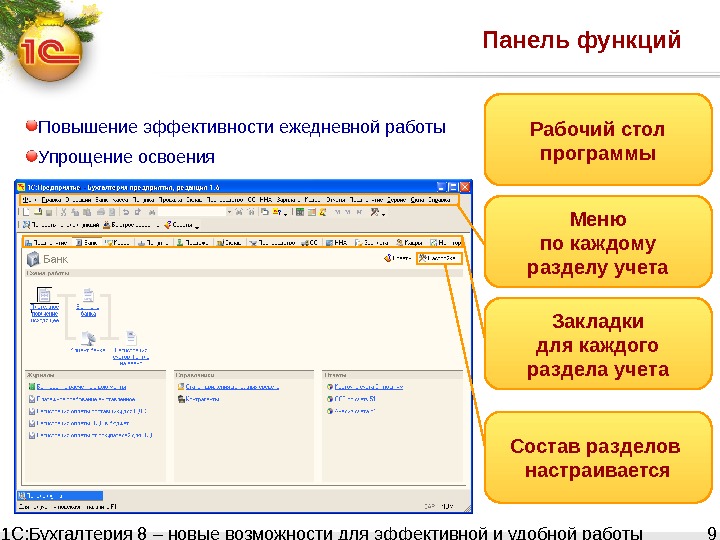This screenshot has width=720, height=540.
Task: Click the Быстрое освоение toolbar button
Action: pos(131,225)
